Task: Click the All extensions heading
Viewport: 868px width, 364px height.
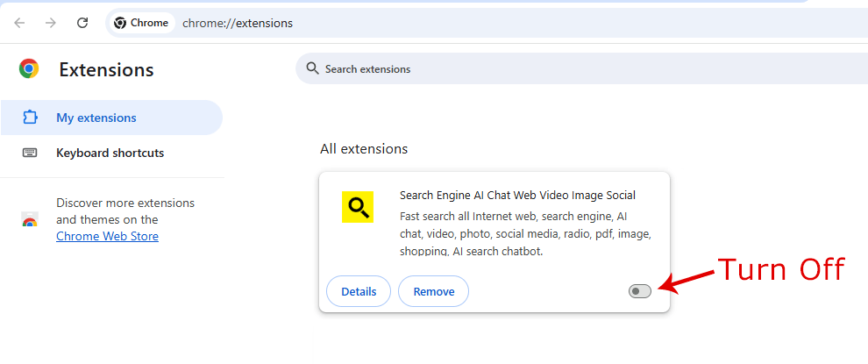Action: point(364,149)
